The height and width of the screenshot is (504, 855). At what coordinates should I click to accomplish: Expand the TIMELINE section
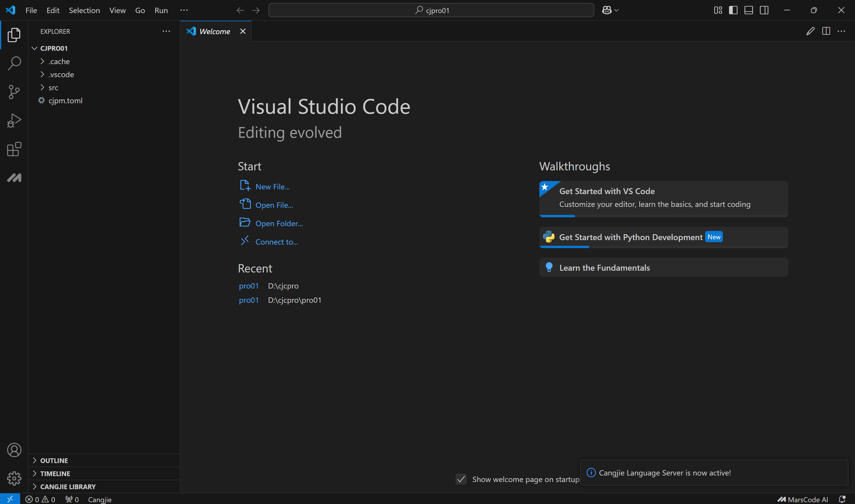pos(104,473)
